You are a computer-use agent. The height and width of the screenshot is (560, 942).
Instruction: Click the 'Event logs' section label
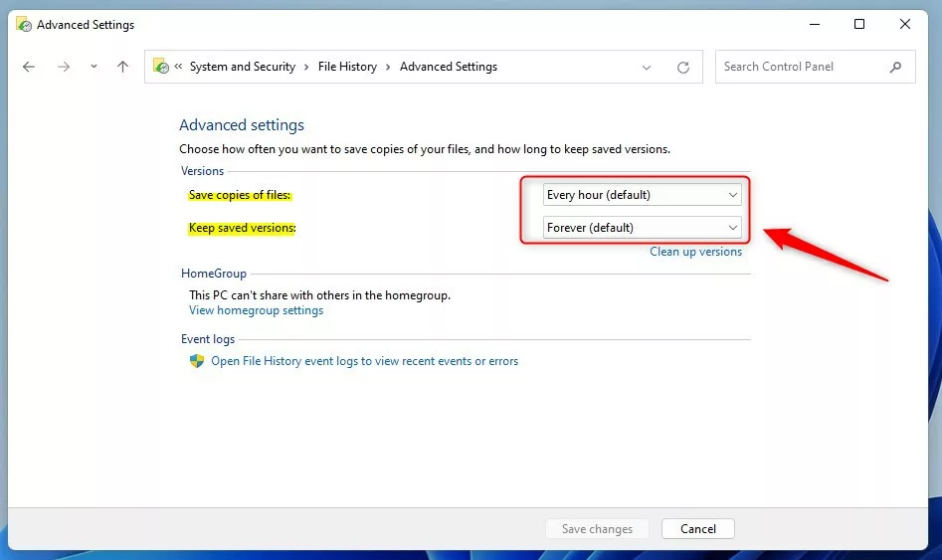click(x=208, y=339)
